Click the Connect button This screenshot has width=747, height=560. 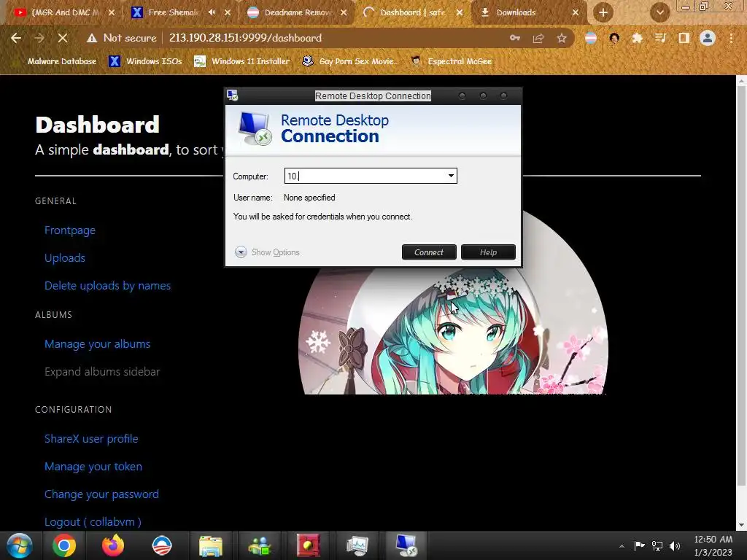429,252
